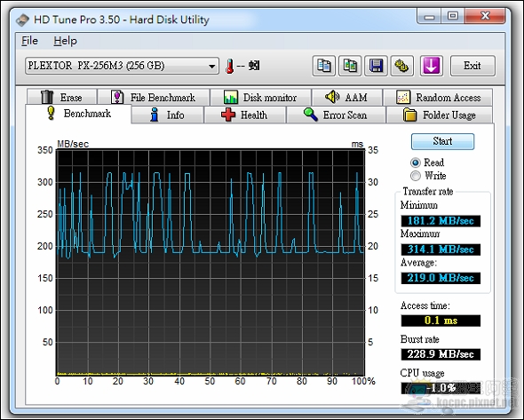Open the Erase tab with trash icon

pos(62,98)
